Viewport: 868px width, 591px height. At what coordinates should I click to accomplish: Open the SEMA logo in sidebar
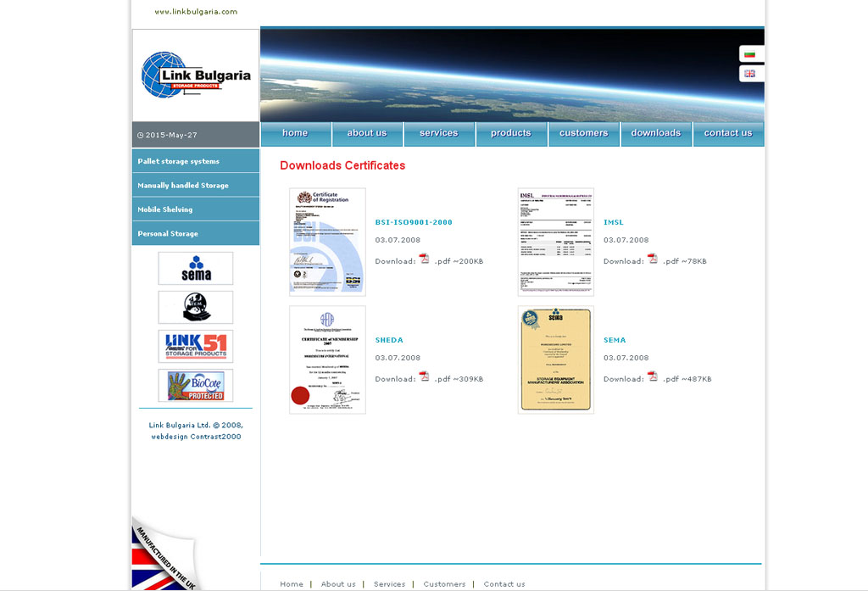tap(196, 268)
